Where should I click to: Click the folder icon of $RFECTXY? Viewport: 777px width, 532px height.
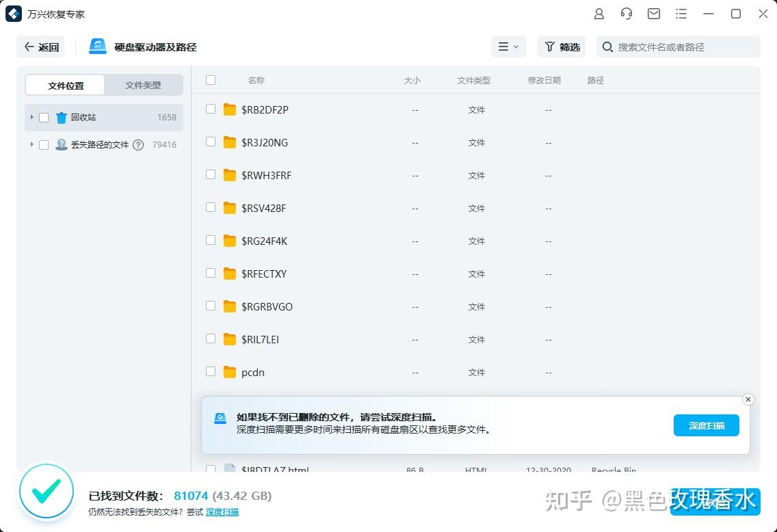[229, 274]
